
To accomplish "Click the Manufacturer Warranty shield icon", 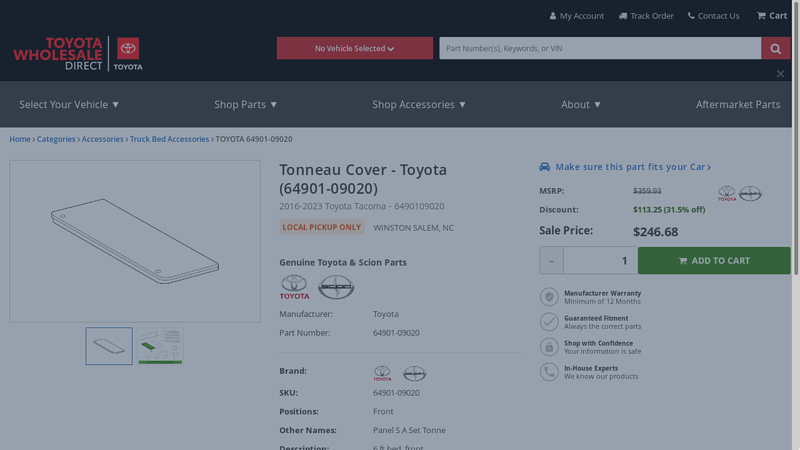I will [549, 297].
